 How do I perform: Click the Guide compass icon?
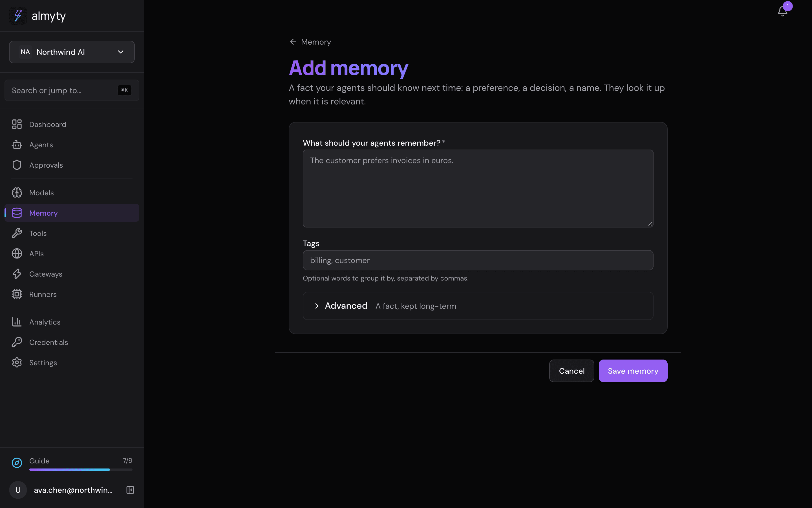[x=17, y=463]
